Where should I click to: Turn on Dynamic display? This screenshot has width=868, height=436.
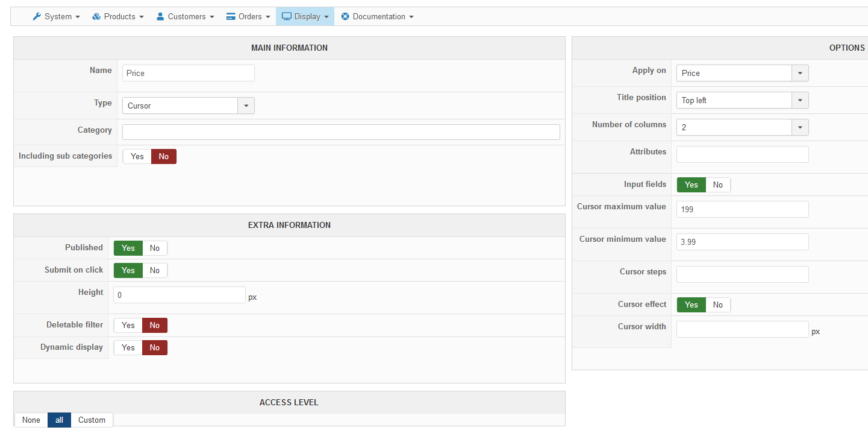(128, 348)
